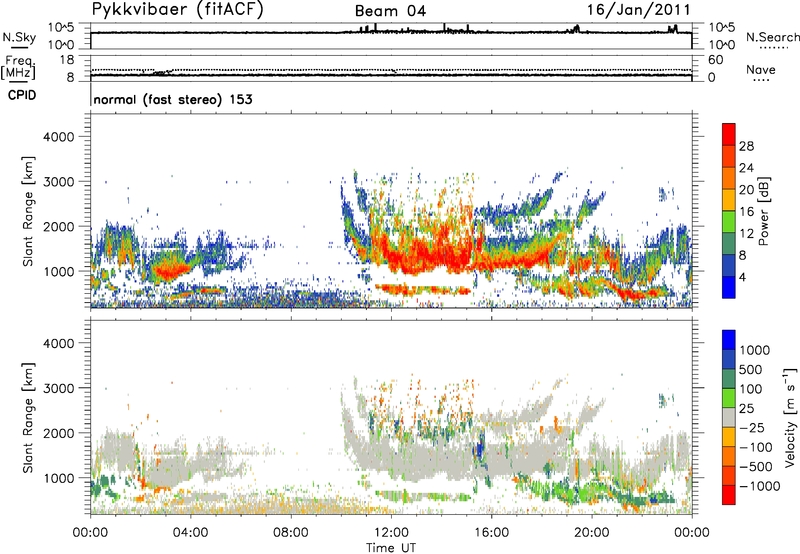This screenshot has width=800, height=554.
Task: Click the '4' label on power colorbar
Action: pyautogui.click(x=742, y=277)
